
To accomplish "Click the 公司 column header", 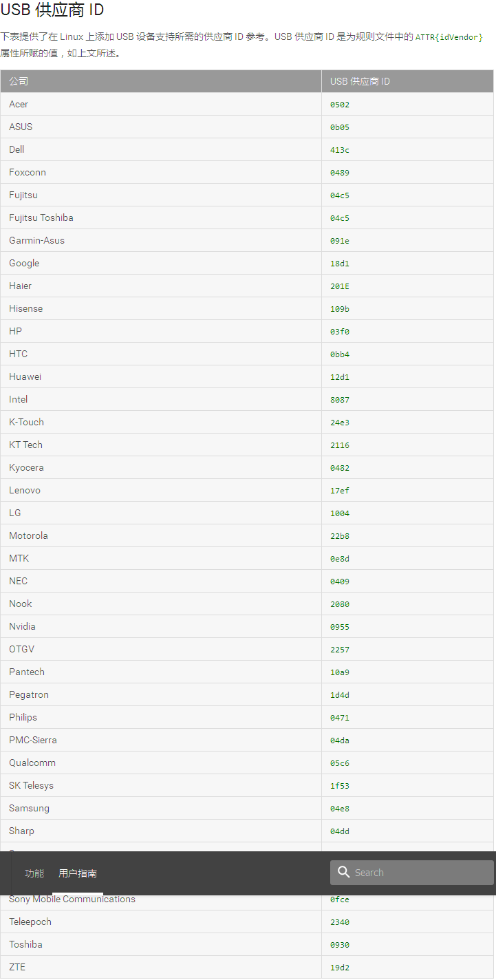I will [161, 81].
